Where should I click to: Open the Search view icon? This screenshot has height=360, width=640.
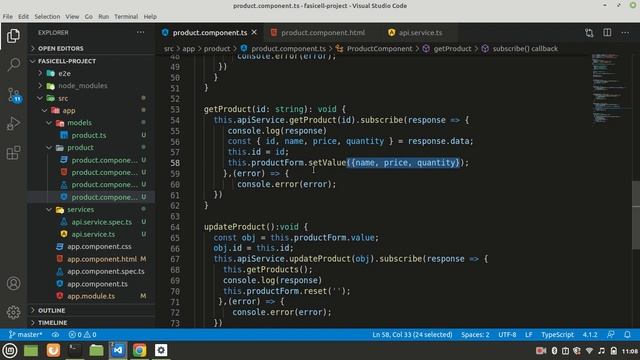click(x=13, y=64)
